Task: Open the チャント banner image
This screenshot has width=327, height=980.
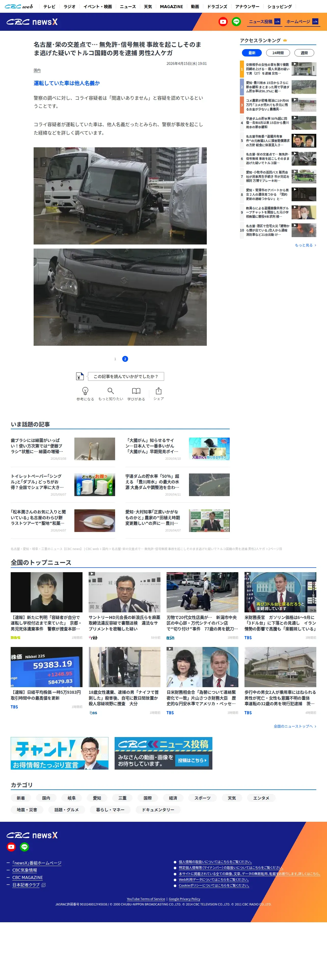Action: pyautogui.click(x=59, y=753)
